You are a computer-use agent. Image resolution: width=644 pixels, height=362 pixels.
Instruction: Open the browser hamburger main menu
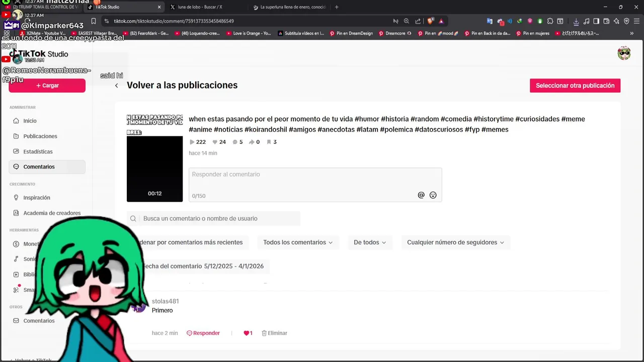coord(636,21)
